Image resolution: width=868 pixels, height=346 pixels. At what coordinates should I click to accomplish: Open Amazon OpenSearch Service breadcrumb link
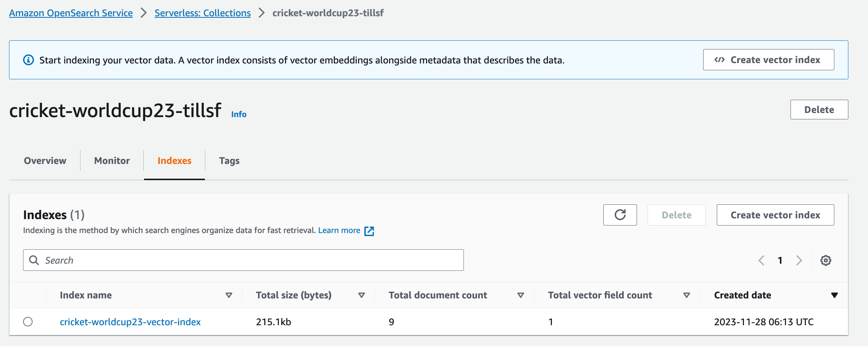[71, 13]
